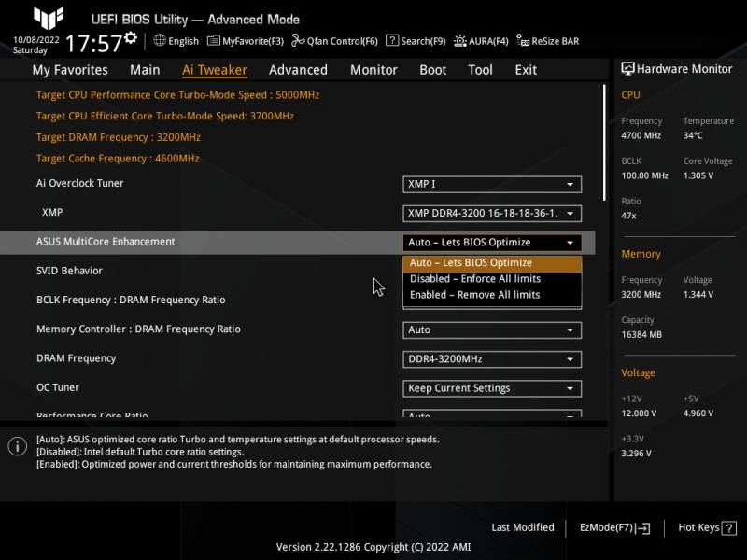The width and height of the screenshot is (747, 560).
Task: Click the +12V 12.000 V reading
Action: click(x=639, y=413)
